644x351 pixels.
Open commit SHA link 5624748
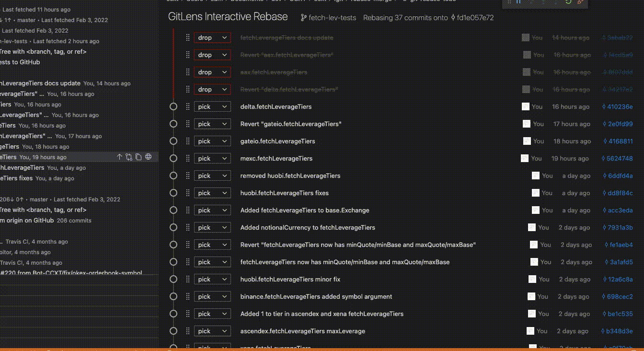[x=617, y=158]
